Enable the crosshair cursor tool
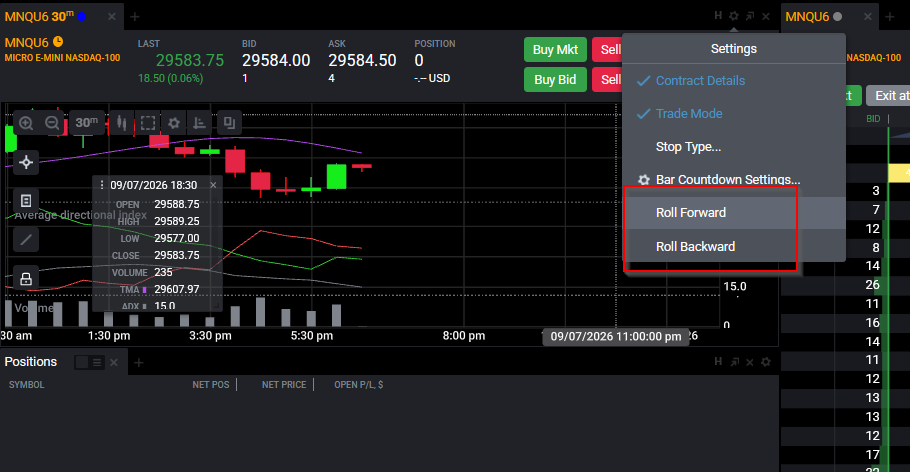This screenshot has width=910, height=472. tap(26, 162)
